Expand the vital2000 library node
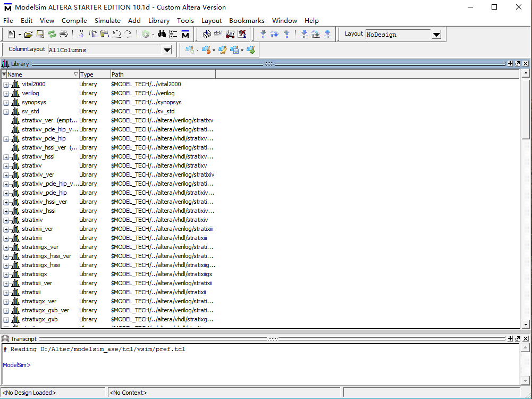This screenshot has height=399, width=532. click(x=6, y=85)
